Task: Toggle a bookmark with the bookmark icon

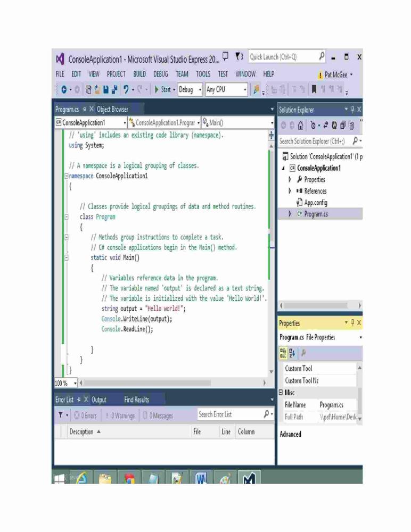Action: pos(314,89)
